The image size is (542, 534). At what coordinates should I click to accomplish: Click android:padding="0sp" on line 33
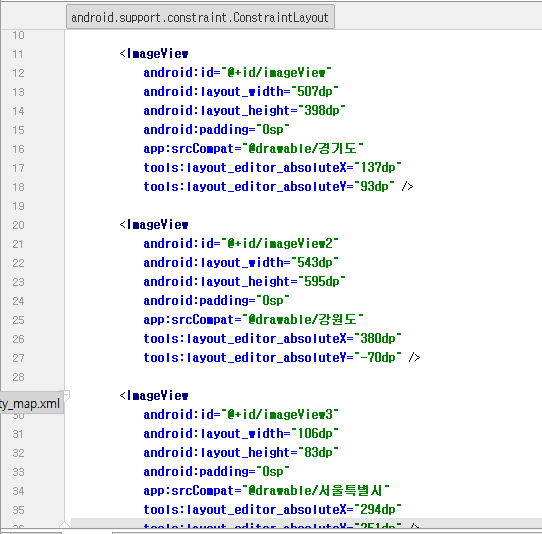click(x=216, y=471)
